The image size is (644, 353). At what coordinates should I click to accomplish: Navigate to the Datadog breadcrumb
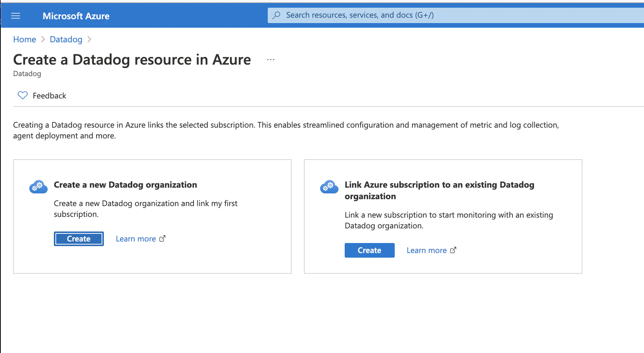(x=66, y=39)
